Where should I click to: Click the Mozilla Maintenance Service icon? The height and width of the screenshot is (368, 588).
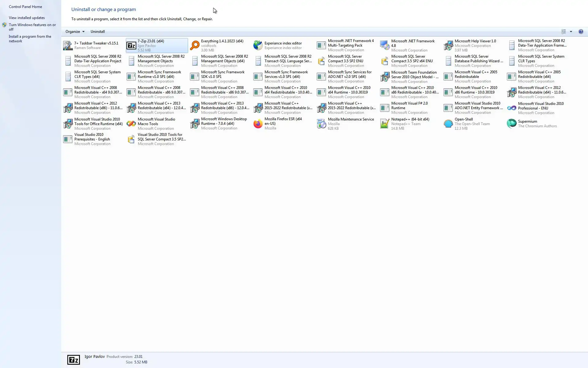pyautogui.click(x=321, y=124)
